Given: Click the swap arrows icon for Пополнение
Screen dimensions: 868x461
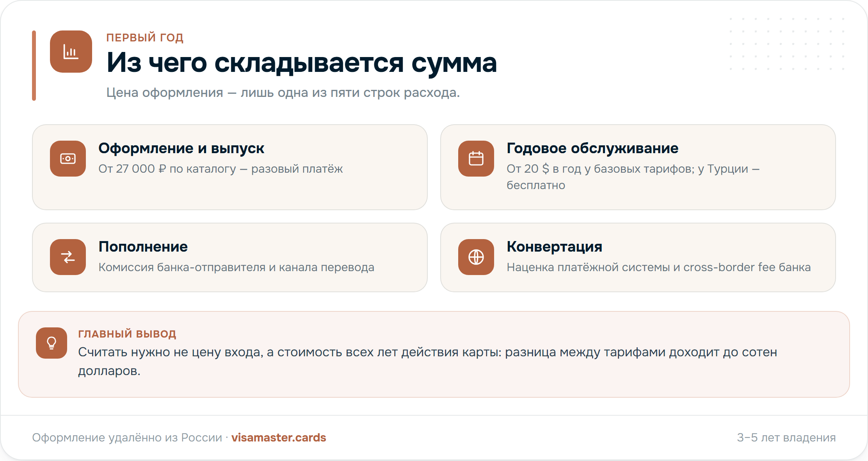Looking at the screenshot, I should click(68, 257).
